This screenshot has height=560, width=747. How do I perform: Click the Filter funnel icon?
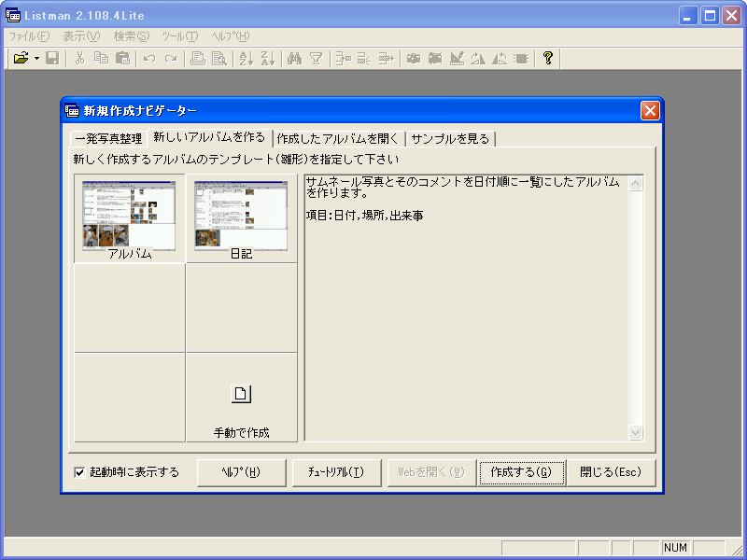(x=316, y=58)
